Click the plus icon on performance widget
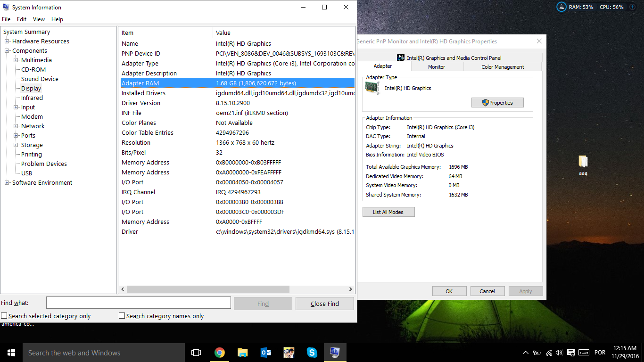Viewport: 644px width, 362px height. click(x=632, y=7)
